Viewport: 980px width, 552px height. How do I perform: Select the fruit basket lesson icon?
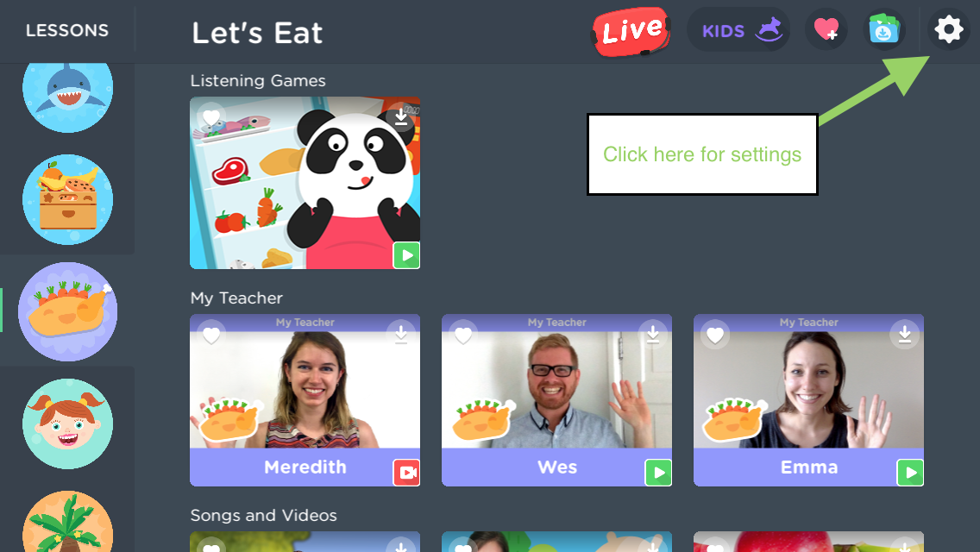[x=67, y=199]
